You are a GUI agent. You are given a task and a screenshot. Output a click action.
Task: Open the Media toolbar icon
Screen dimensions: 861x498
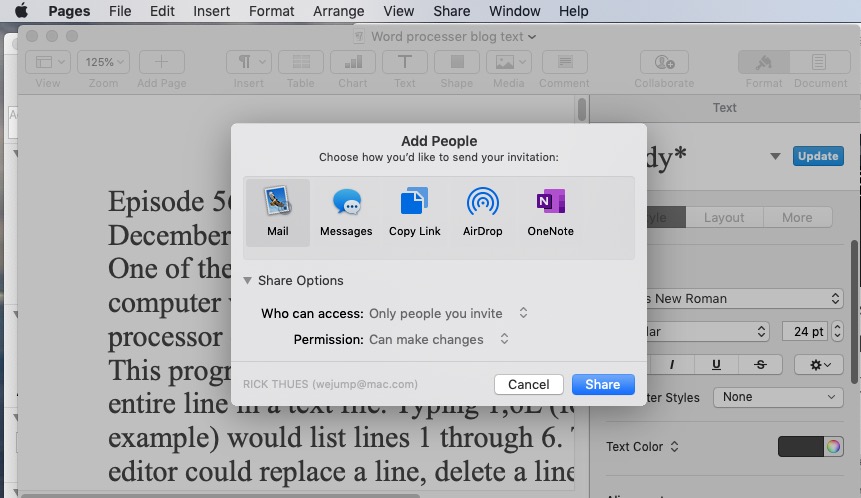coord(508,62)
